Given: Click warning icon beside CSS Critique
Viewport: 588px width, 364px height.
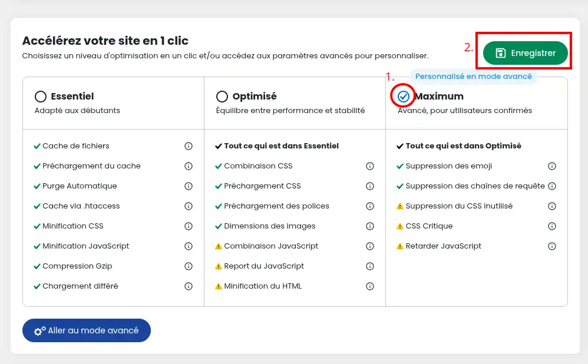Looking at the screenshot, I should tap(399, 226).
